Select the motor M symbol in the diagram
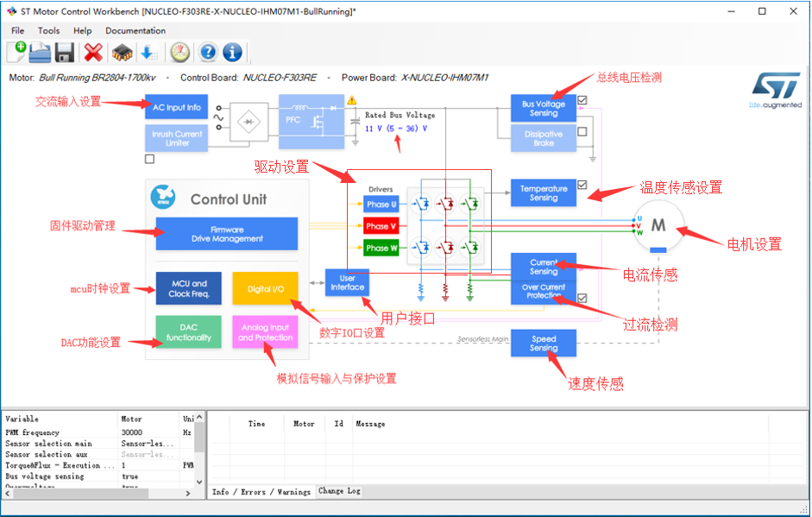 click(x=658, y=226)
